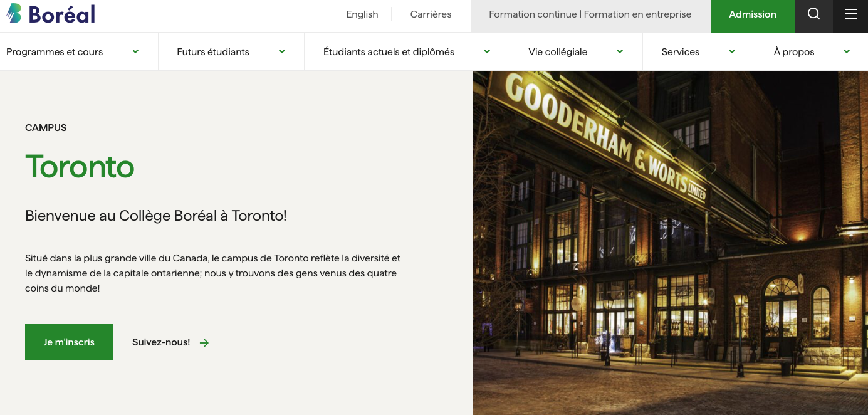
Task: Expand the Services chevron
Action: (x=732, y=51)
